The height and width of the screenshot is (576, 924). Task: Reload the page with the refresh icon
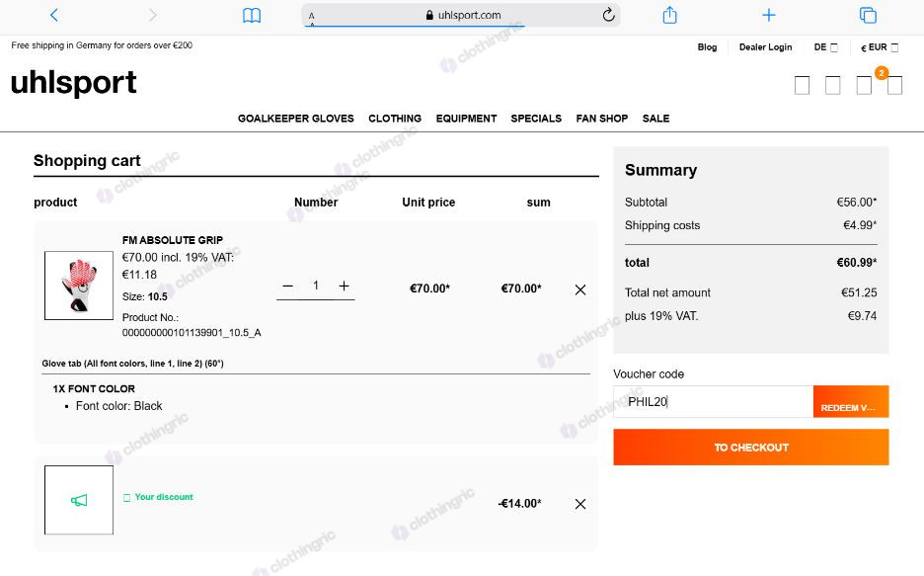click(x=609, y=15)
